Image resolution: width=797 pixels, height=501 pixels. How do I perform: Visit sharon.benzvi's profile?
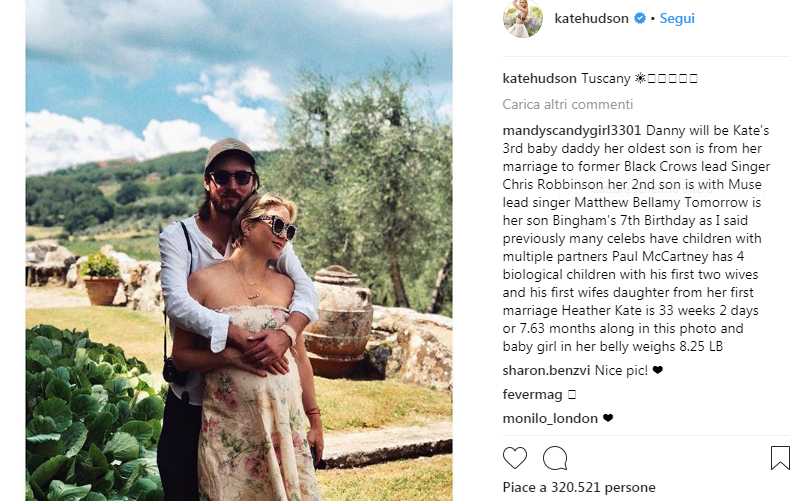pos(546,370)
